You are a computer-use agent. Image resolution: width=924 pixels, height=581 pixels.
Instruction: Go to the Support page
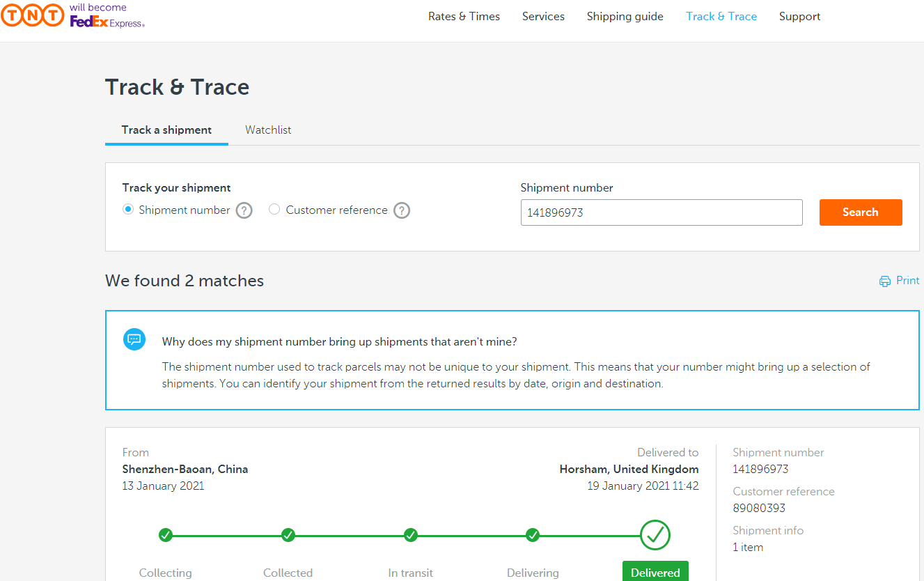[x=799, y=17]
